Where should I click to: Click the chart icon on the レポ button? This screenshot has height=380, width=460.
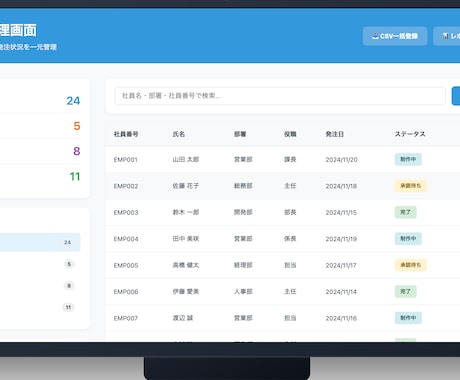click(445, 36)
